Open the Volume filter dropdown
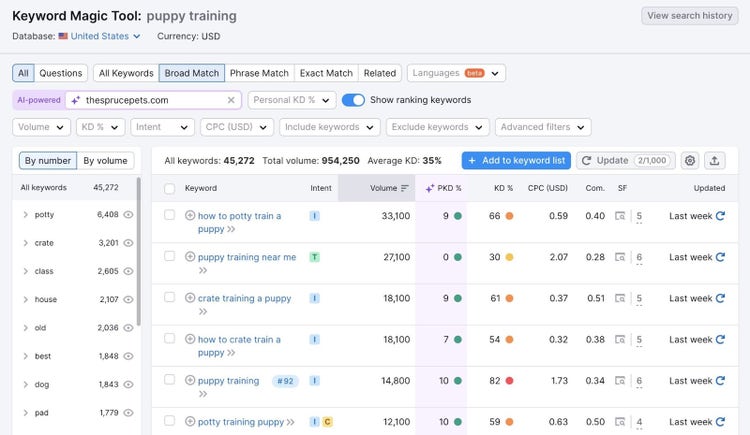The image size is (750, 435). (x=41, y=127)
